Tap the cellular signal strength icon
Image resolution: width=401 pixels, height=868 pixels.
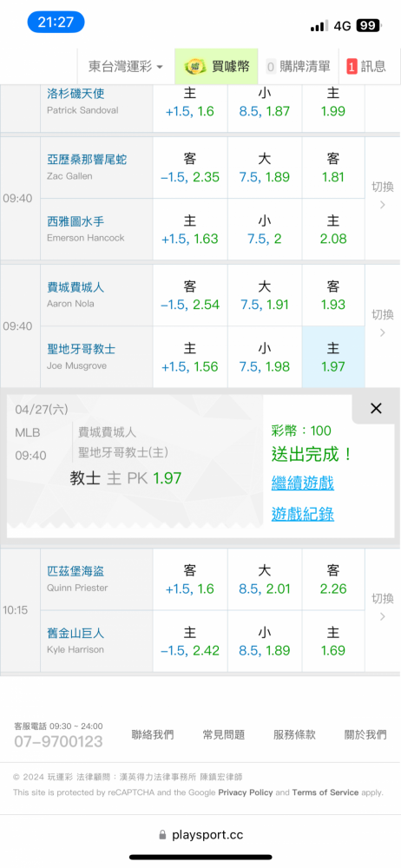(319, 25)
